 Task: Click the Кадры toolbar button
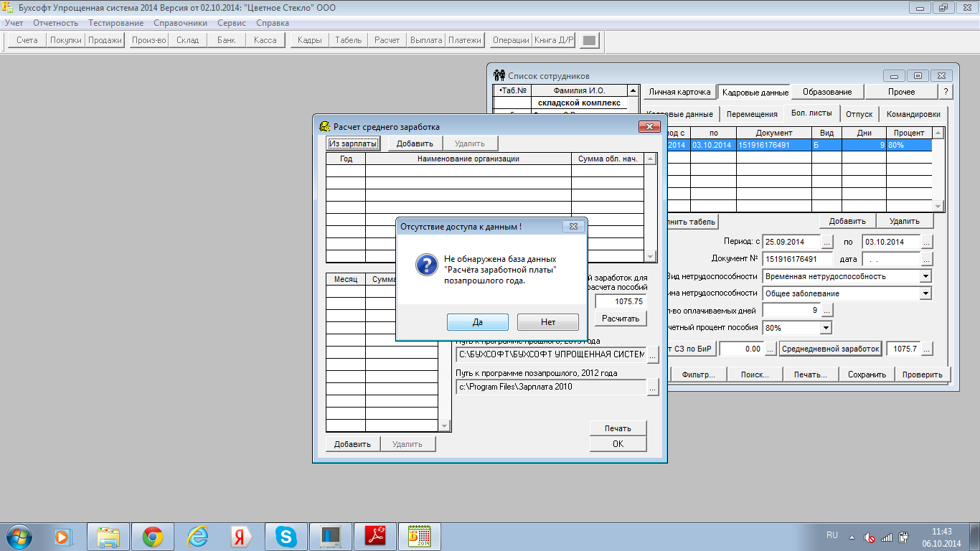pos(309,41)
